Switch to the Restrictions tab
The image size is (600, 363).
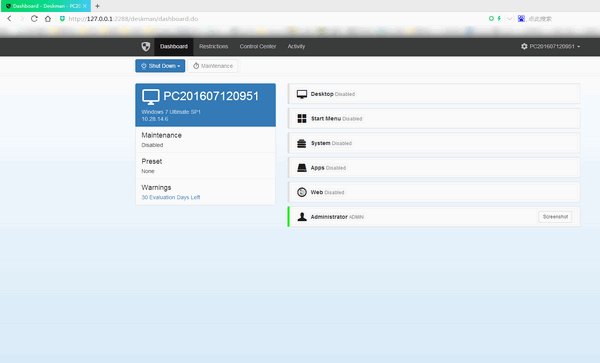click(214, 46)
